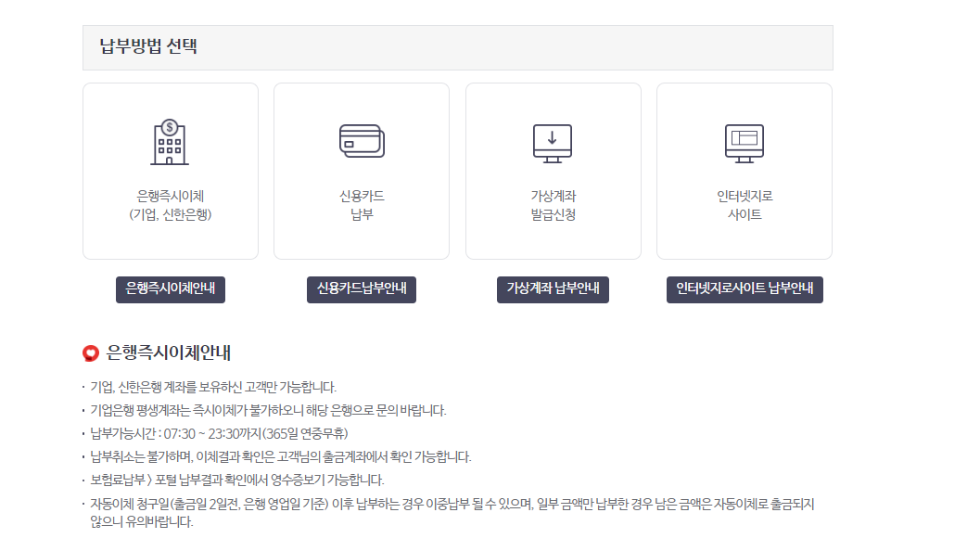Click the bank building icon for 은행즉시이체
The width and height of the screenshot is (980, 551).
click(170, 142)
